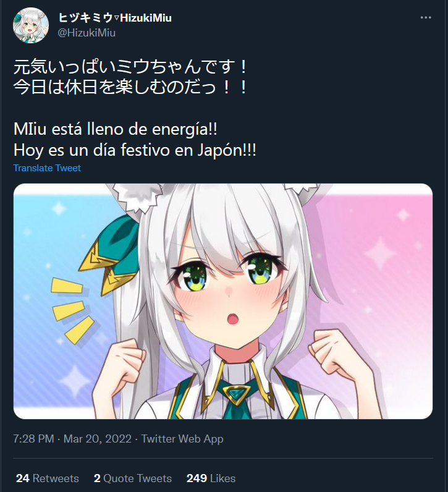Open the tweet's three-dot more options menu
Screen dimensions: 448x492
[426, 17]
